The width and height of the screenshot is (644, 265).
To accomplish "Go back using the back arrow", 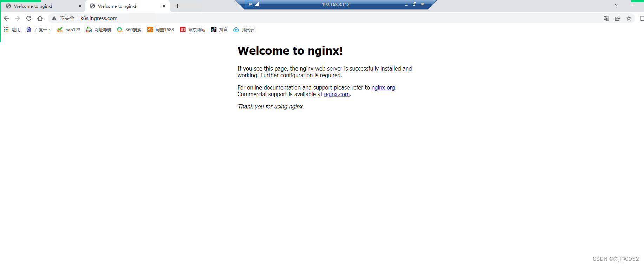I will (6, 18).
